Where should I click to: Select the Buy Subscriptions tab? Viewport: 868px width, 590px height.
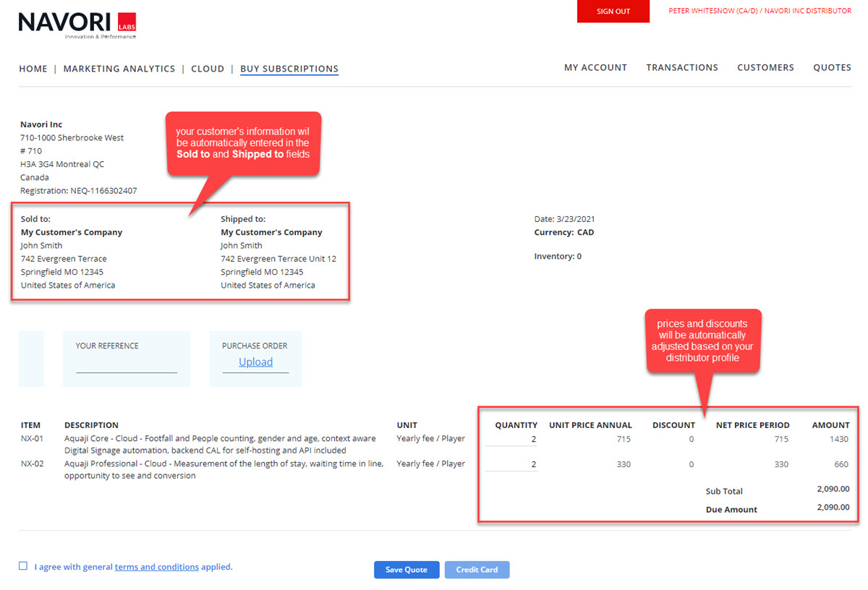289,69
